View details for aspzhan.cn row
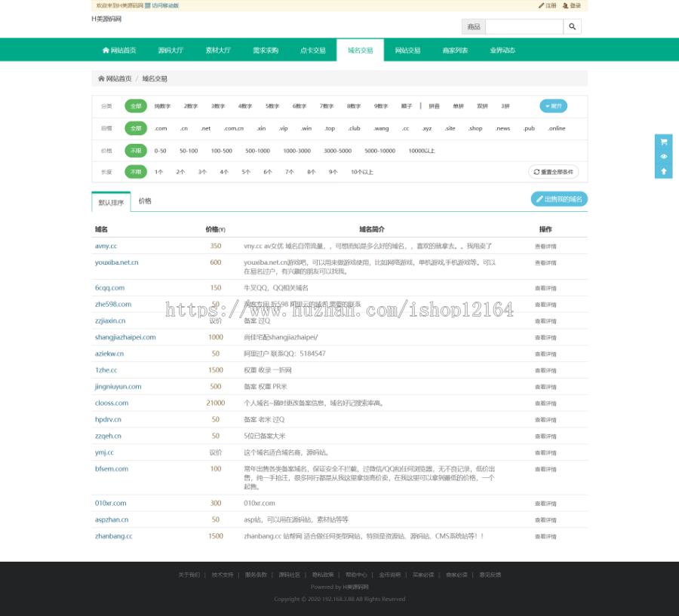Viewport: 679px width, 616px height. click(x=545, y=520)
